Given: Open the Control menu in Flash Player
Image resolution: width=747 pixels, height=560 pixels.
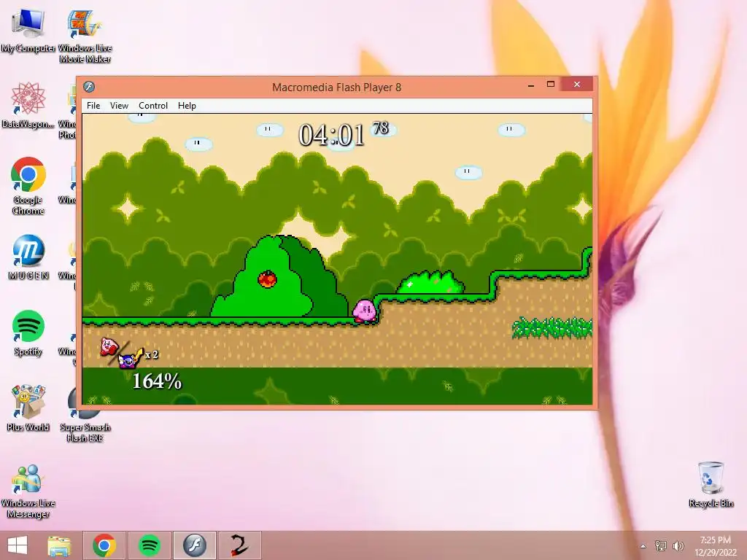Looking at the screenshot, I should pos(153,106).
